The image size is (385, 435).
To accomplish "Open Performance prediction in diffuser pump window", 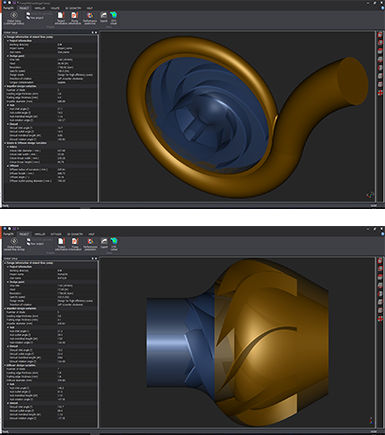I will pos(90,244).
